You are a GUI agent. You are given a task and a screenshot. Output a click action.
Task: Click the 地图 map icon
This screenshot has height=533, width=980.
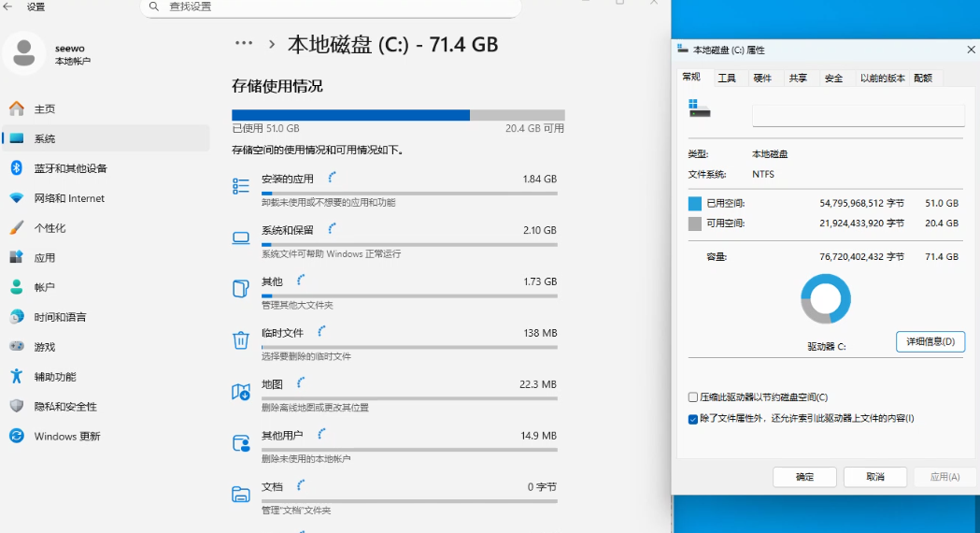pyautogui.click(x=241, y=392)
